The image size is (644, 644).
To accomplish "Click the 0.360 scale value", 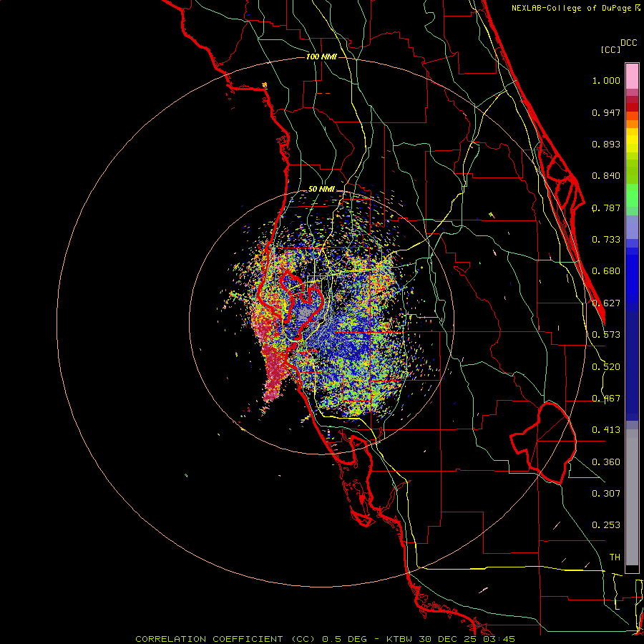I will 606,462.
